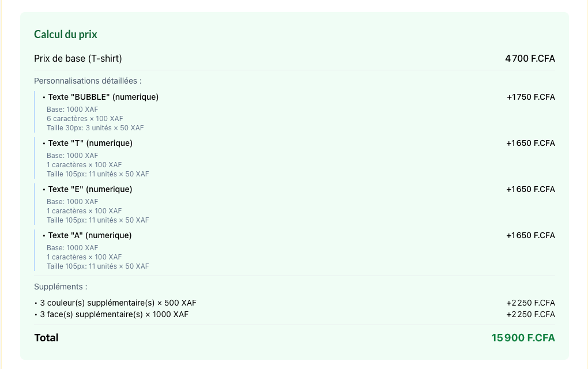The image size is (588, 369).
Task: Click the green 15 900 F.CFA total
Action: coord(523,338)
